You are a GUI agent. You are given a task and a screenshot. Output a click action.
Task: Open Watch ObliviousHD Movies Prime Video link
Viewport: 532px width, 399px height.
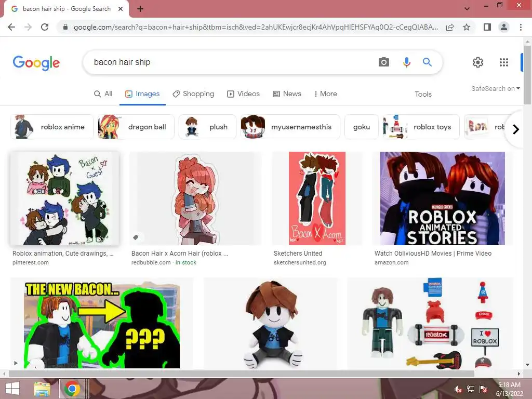[x=433, y=254]
